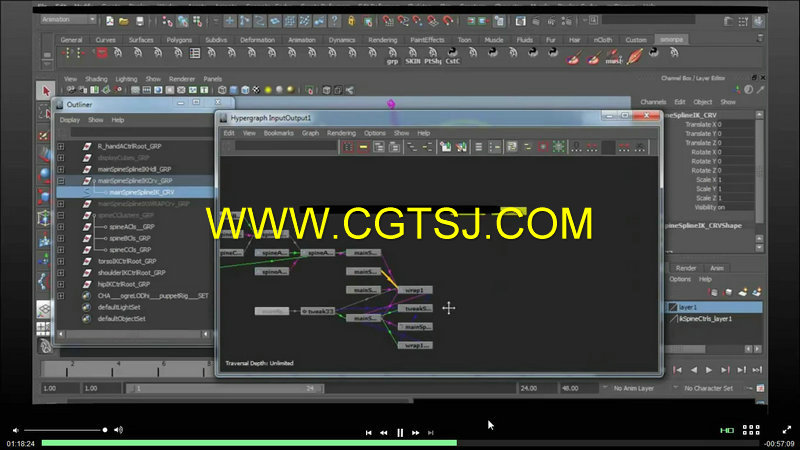This screenshot has width=800, height=450.
Task: Click the wrap1 node in Hypergraph
Action: click(415, 290)
